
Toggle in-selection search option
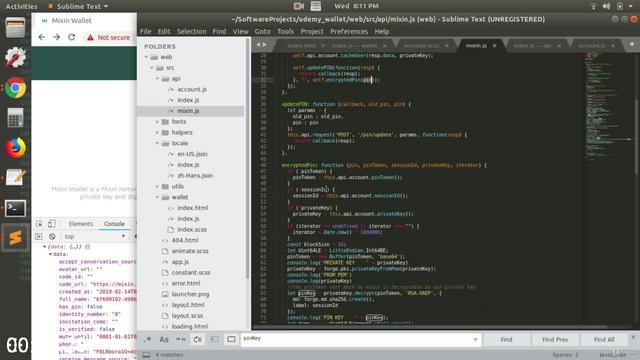(214, 339)
